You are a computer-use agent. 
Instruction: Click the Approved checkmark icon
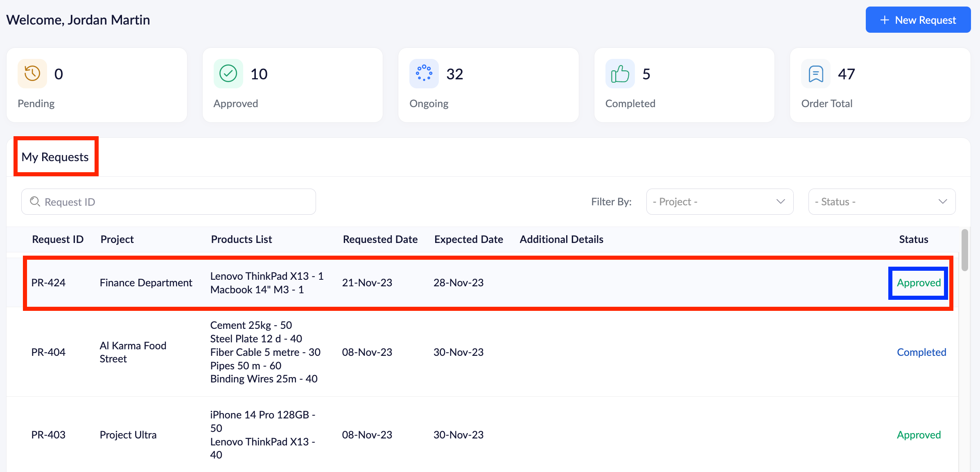(x=228, y=74)
